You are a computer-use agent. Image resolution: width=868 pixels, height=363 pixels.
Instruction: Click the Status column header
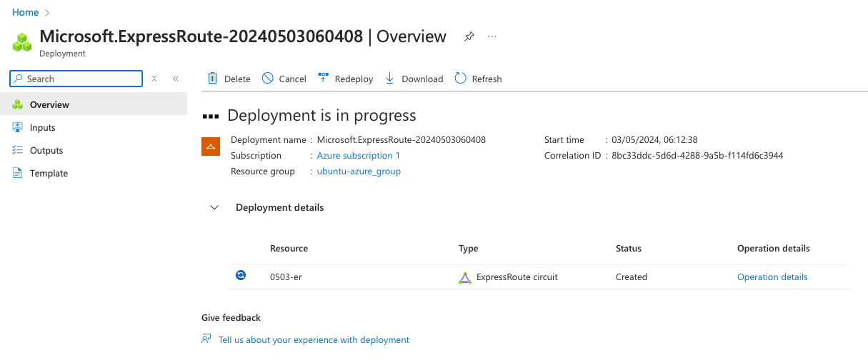[629, 248]
